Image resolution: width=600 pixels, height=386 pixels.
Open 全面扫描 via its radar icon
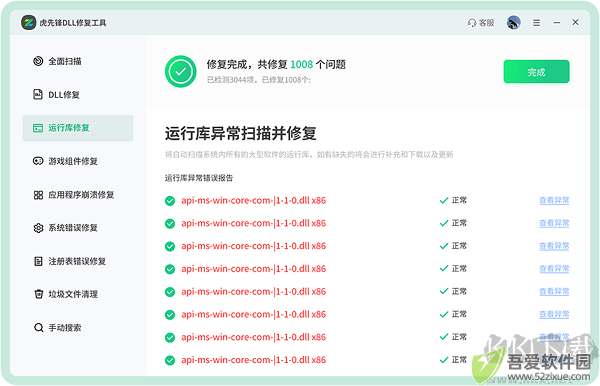(x=38, y=61)
